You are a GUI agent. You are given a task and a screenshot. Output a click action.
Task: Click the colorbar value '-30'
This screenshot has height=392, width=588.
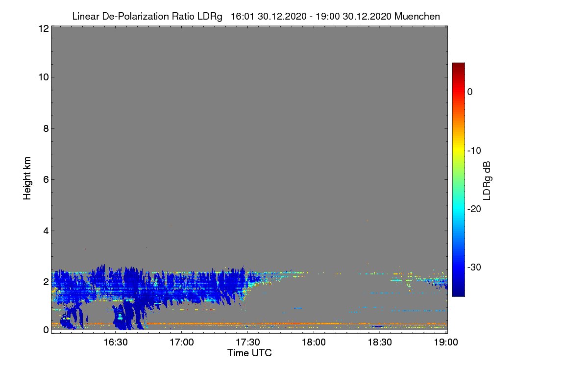coord(474,268)
